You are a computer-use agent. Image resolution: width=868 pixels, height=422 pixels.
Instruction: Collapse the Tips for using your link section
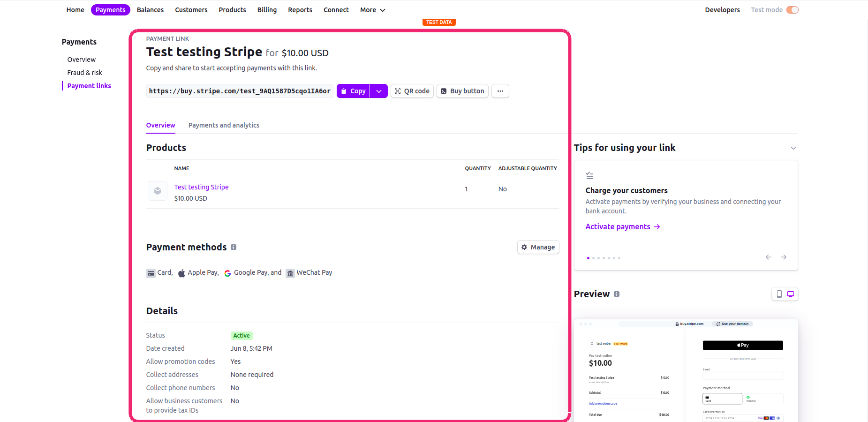pos(793,148)
